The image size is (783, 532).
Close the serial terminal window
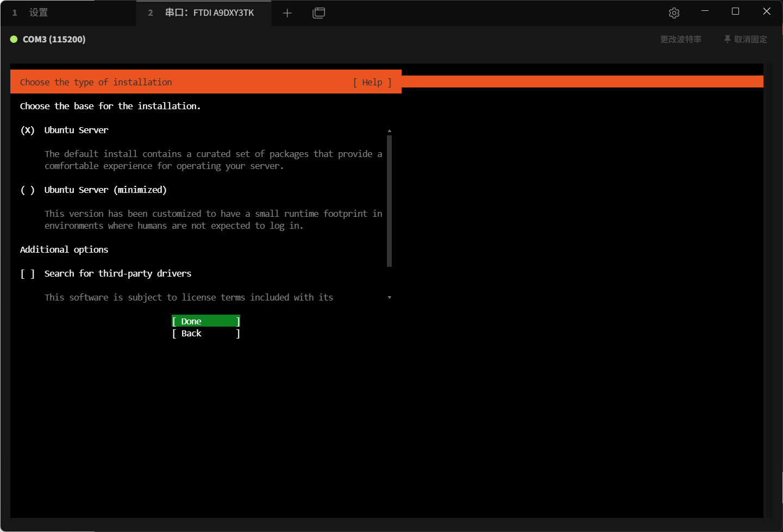[x=766, y=11]
